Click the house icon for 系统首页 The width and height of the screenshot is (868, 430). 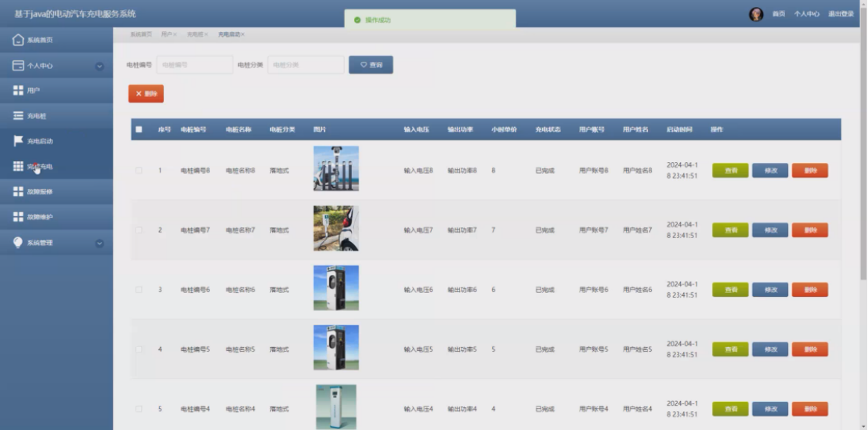(x=18, y=40)
